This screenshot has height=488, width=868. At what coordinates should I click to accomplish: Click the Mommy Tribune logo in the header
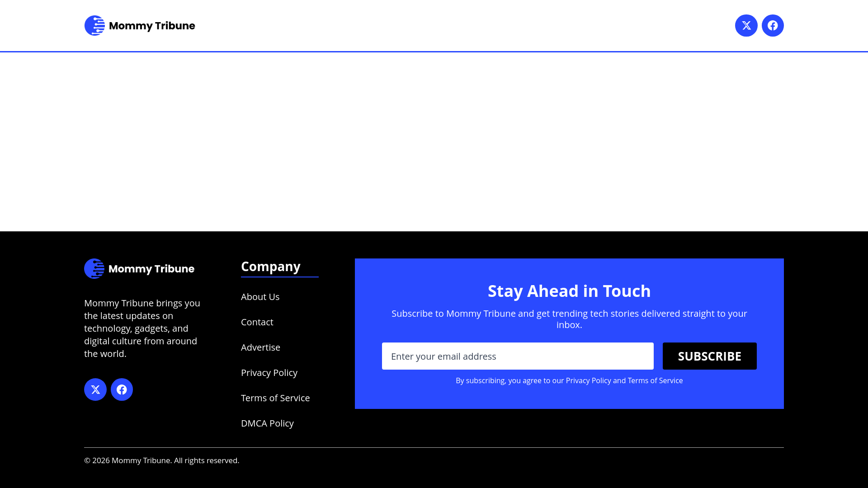click(140, 26)
